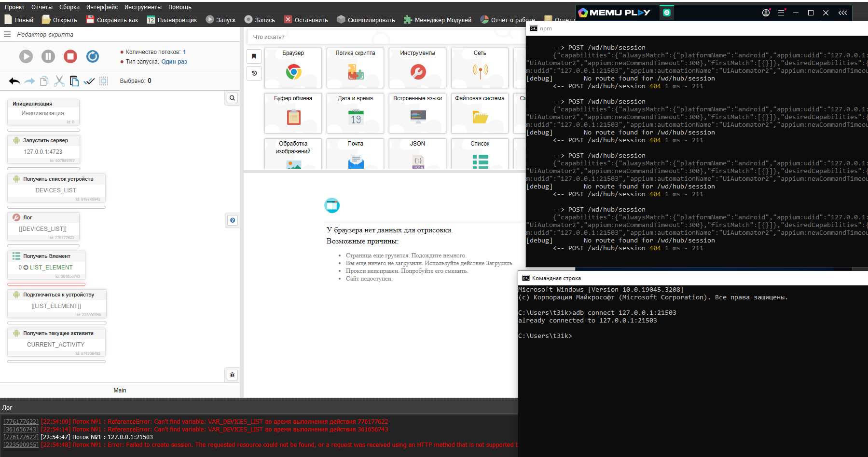Viewport: 868px width, 457px height.
Task: Open MEmu Play hamburger menu
Action: [x=781, y=13]
